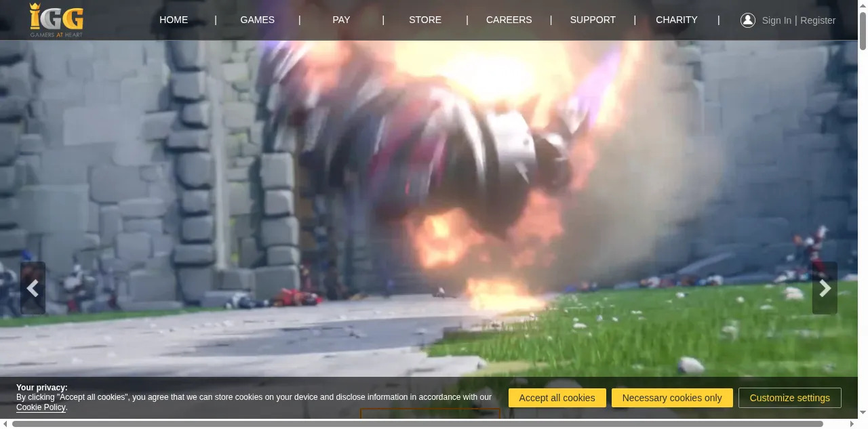The height and width of the screenshot is (429, 868).
Task: Click the horizontal scrollbar left arrow
Action: tap(4, 424)
